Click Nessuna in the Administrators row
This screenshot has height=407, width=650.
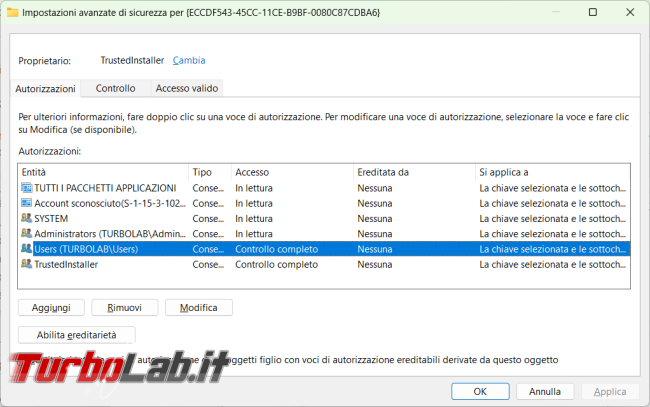click(x=375, y=234)
